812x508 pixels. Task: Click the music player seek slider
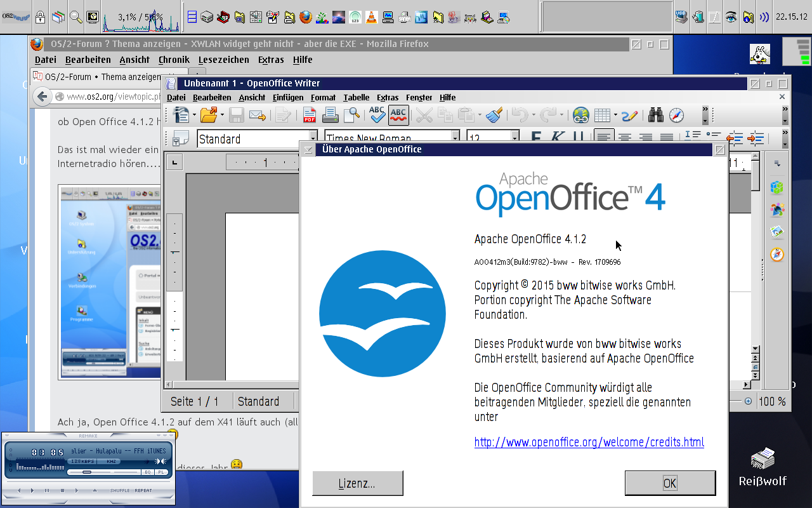pos(103,472)
